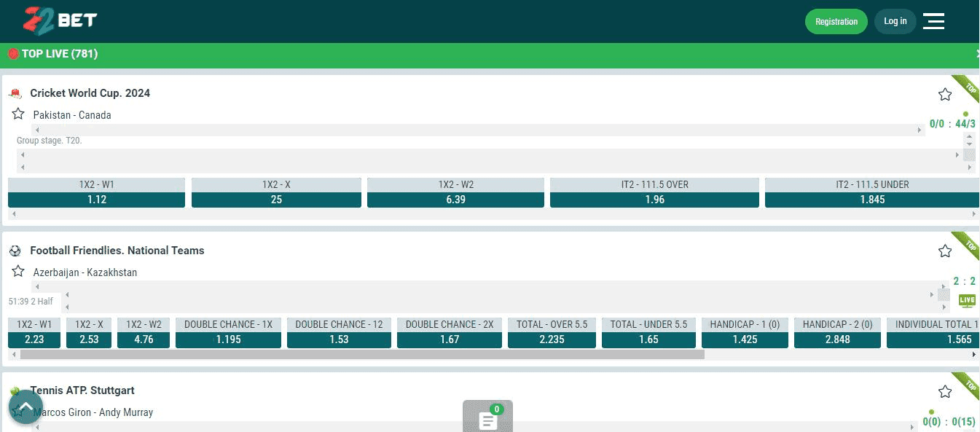The width and height of the screenshot is (980, 432).
Task: Click the Registration button
Action: pos(836,21)
